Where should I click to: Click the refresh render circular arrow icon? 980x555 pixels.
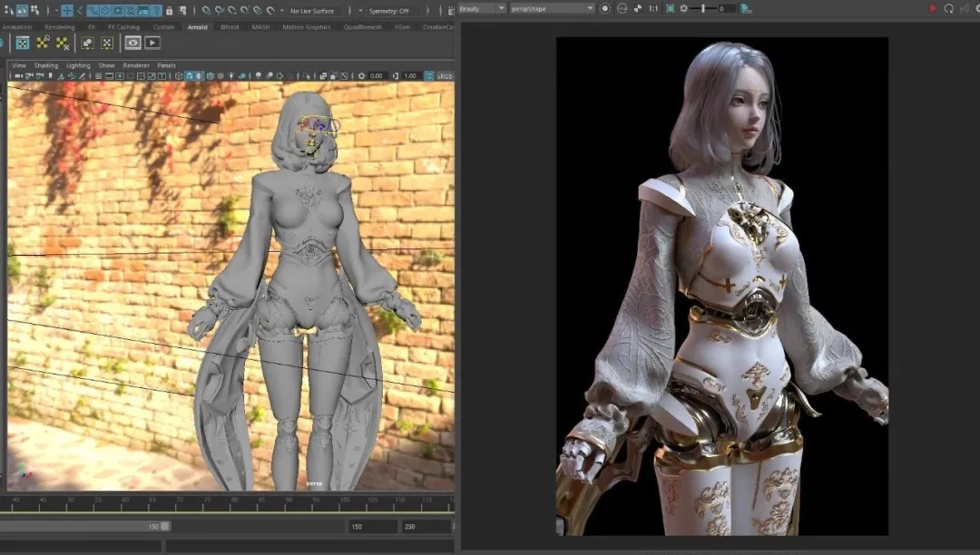click(949, 9)
